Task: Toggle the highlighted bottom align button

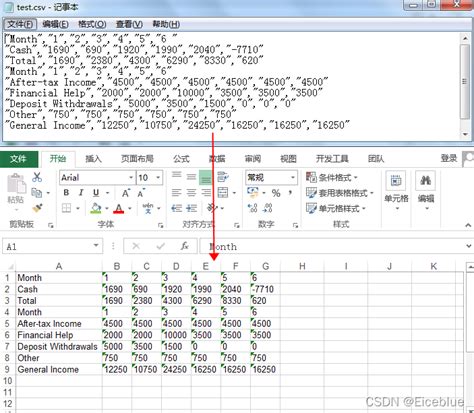Action: [206, 177]
